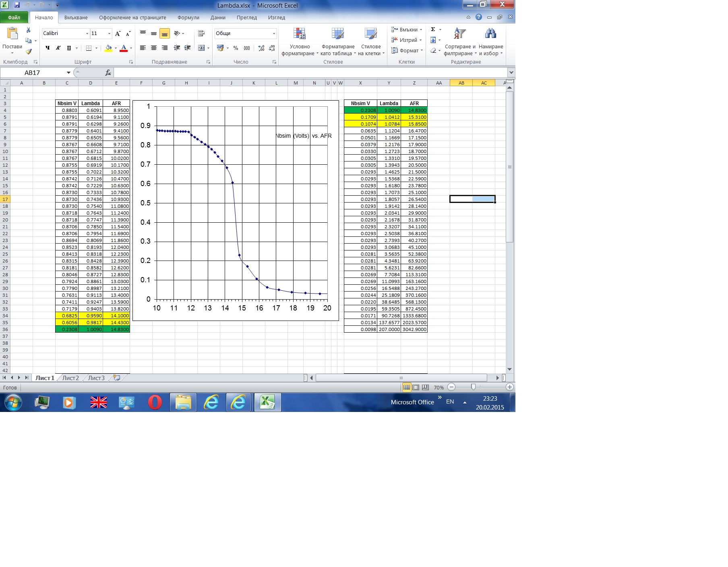Open Opera browser from the taskbar
The width and height of the screenshot is (728, 567).
[x=155, y=402]
